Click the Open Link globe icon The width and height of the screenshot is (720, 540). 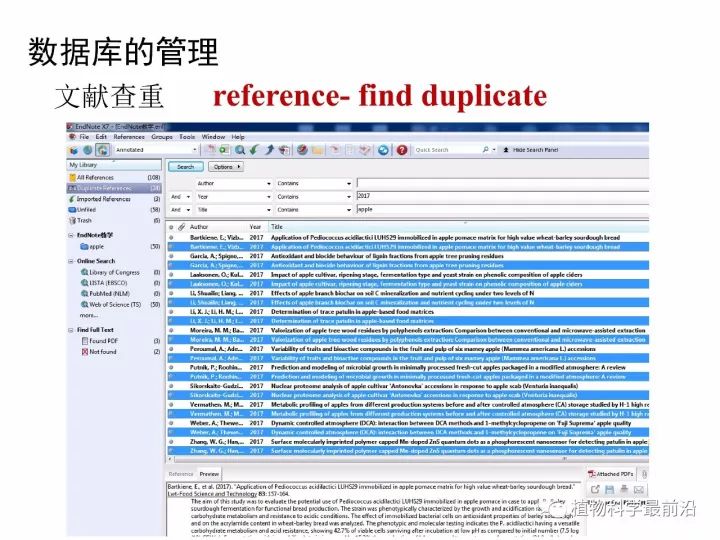pyautogui.click(x=302, y=150)
